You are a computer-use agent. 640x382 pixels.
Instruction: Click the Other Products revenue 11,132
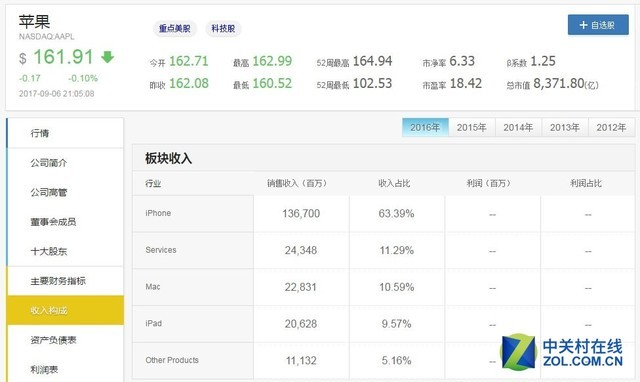(x=301, y=360)
